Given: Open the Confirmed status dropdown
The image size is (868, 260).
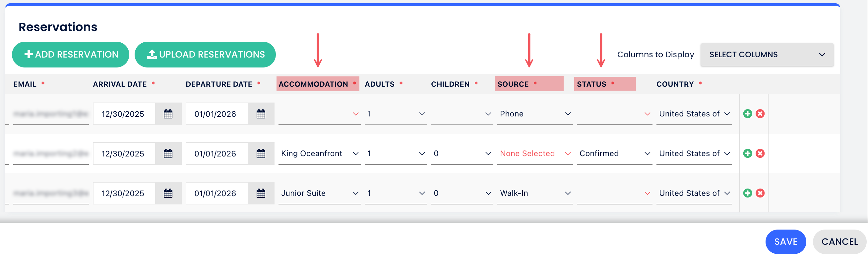Looking at the screenshot, I should 614,154.
